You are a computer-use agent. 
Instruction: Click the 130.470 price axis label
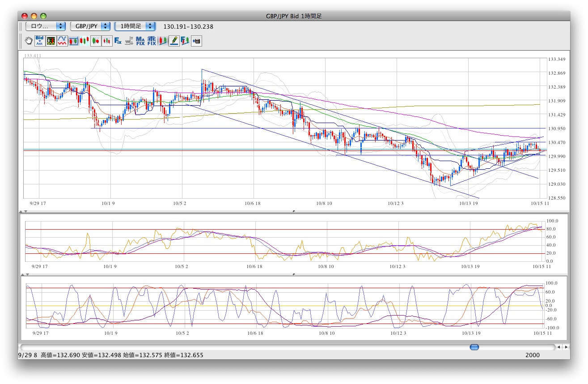pos(557,143)
